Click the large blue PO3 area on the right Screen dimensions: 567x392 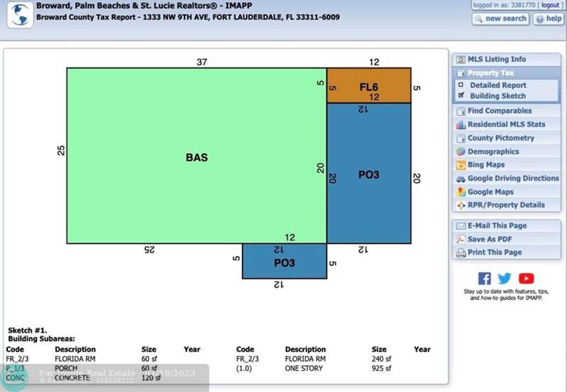pyautogui.click(x=369, y=174)
